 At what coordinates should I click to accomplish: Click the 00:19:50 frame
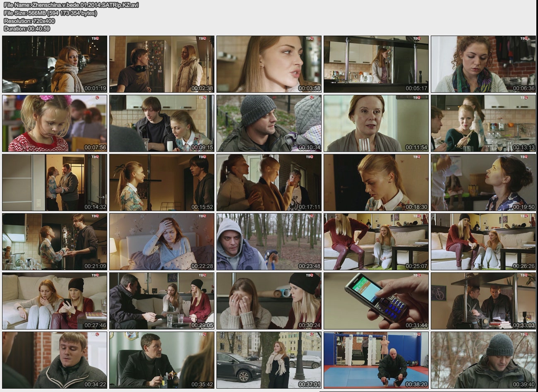click(483, 183)
